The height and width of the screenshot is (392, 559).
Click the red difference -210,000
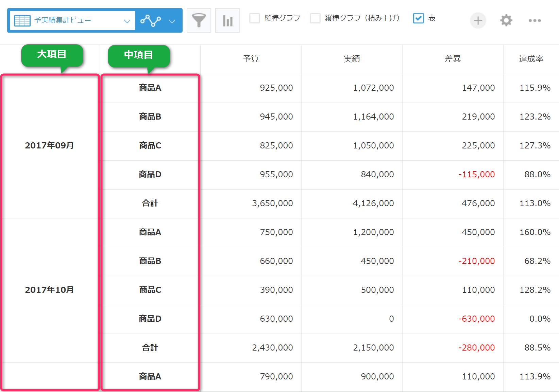(477, 261)
